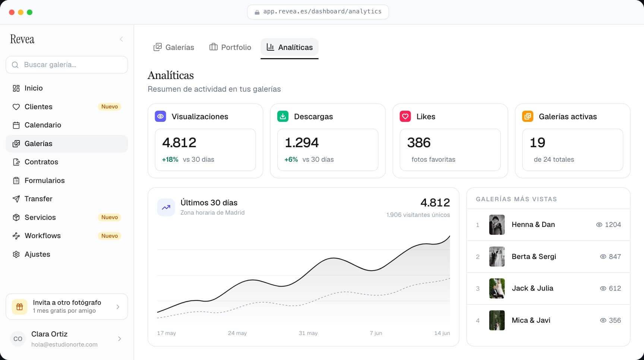The height and width of the screenshot is (360, 644).
Task: Open Workflows in the sidebar
Action: [67, 236]
